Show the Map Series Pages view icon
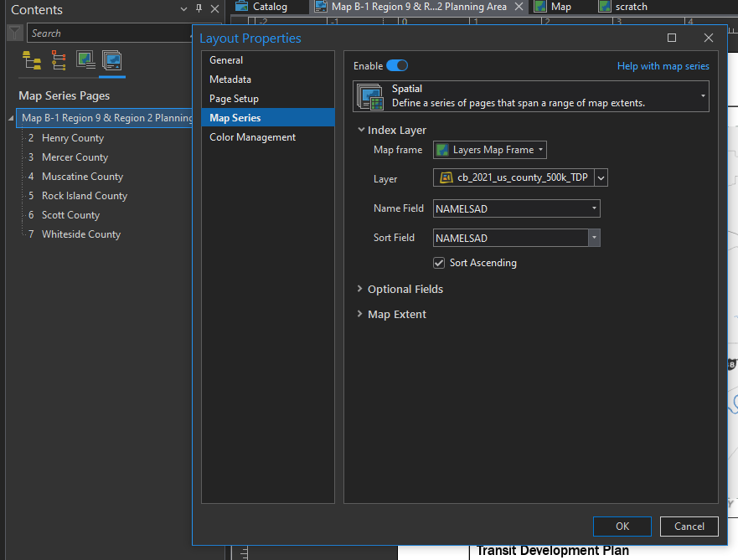The height and width of the screenshot is (560, 738). (112, 60)
